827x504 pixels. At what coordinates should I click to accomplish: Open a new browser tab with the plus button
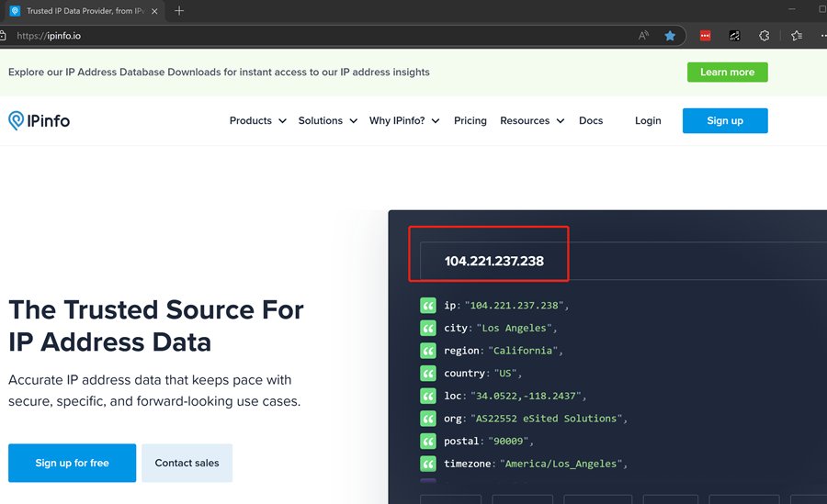[179, 10]
